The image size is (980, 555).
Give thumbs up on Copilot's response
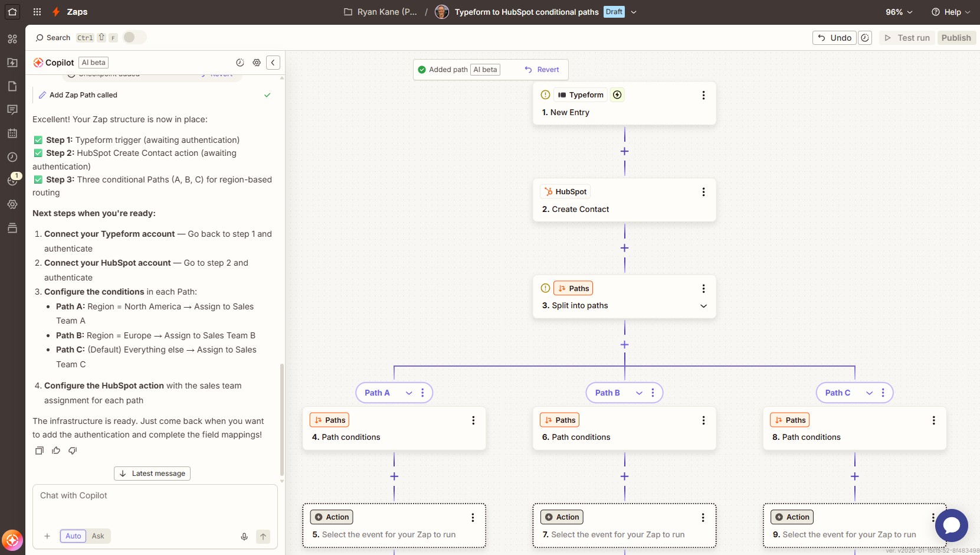coord(56,450)
